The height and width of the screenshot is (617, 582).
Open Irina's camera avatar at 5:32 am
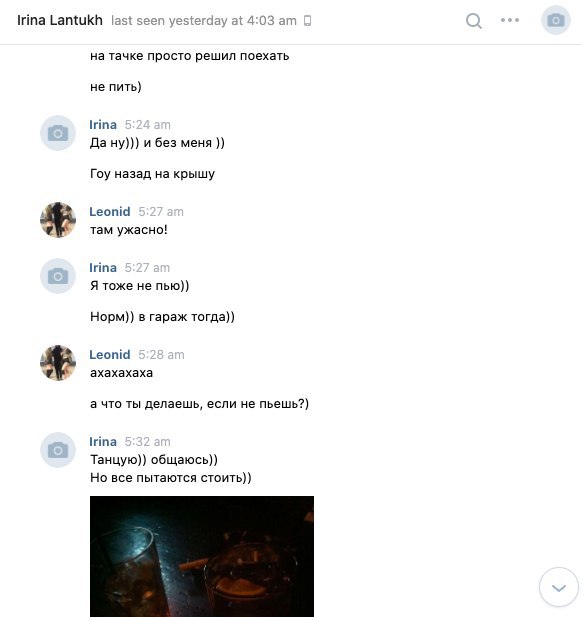pos(58,450)
